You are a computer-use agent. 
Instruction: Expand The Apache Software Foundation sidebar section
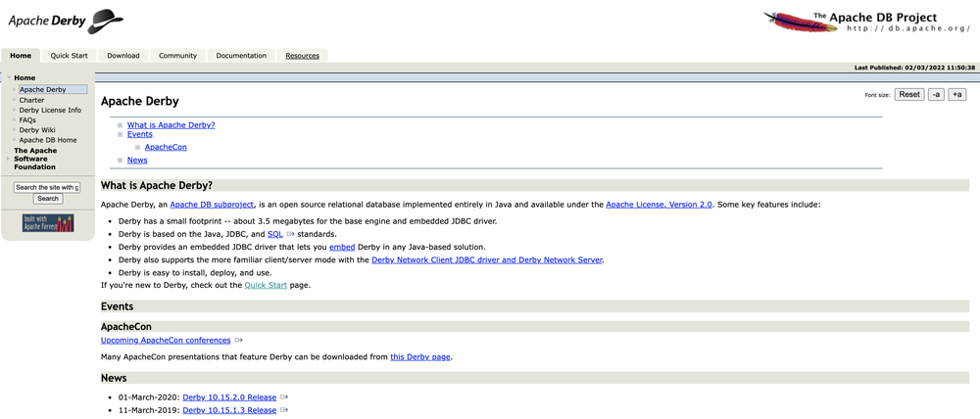tap(9, 159)
